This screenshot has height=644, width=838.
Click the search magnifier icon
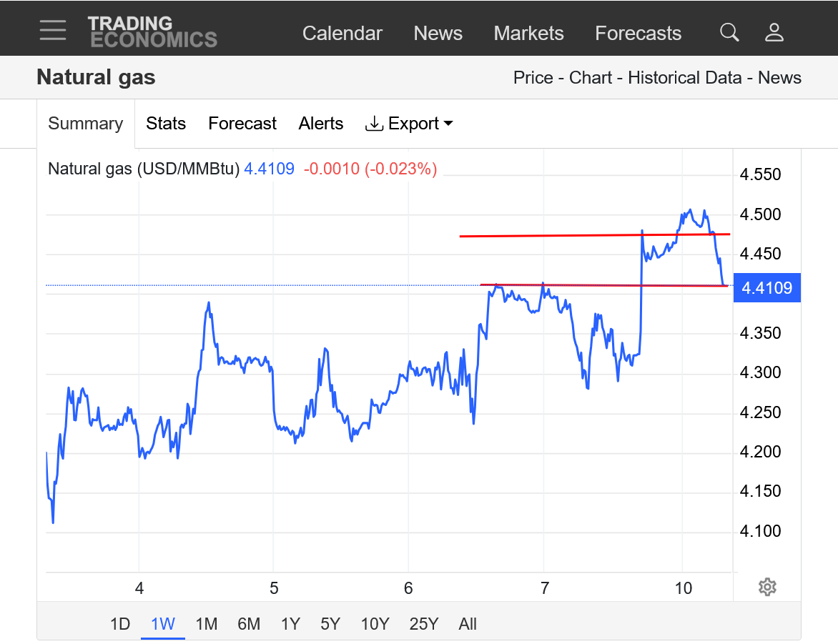click(x=729, y=32)
